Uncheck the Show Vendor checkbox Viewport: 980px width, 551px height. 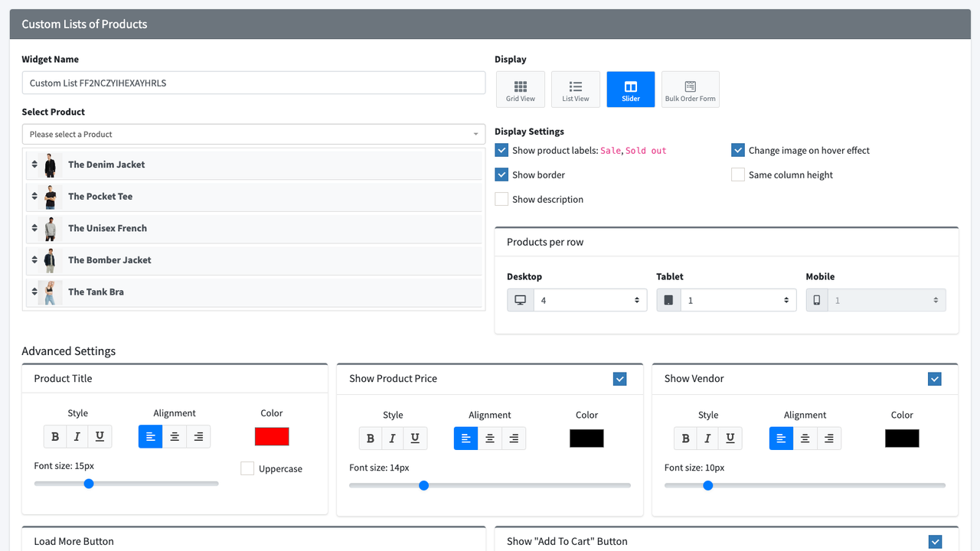tap(935, 379)
